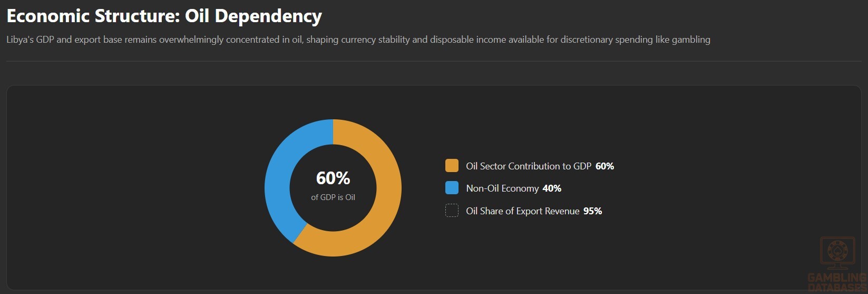Click the Oil Sector Contribution to GDP label
Image resolution: width=868 pixels, height=294 pixels.
pyautogui.click(x=529, y=166)
